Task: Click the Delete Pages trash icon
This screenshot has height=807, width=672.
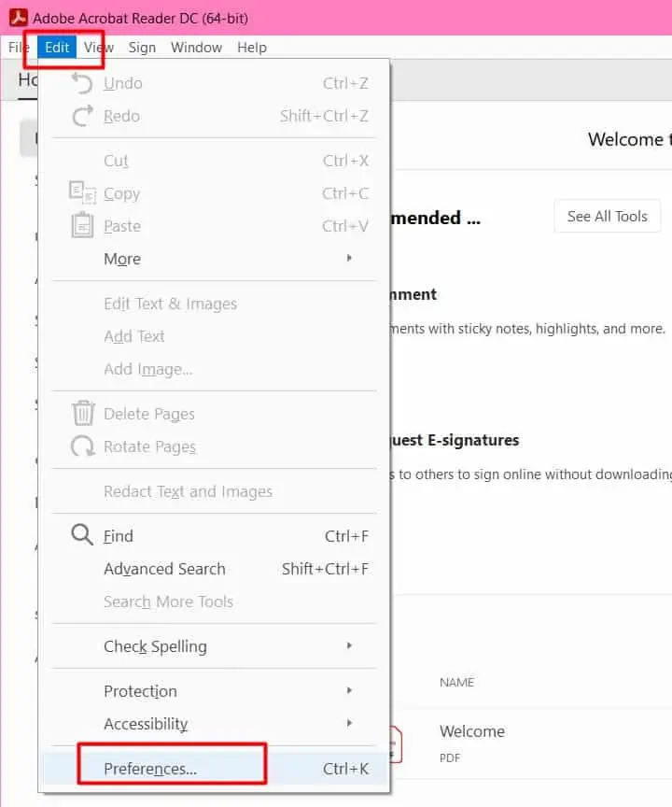Action: coord(82,413)
